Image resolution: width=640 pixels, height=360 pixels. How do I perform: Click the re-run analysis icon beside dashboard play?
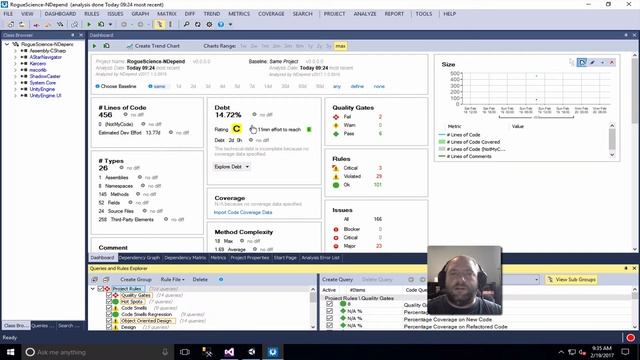point(107,46)
